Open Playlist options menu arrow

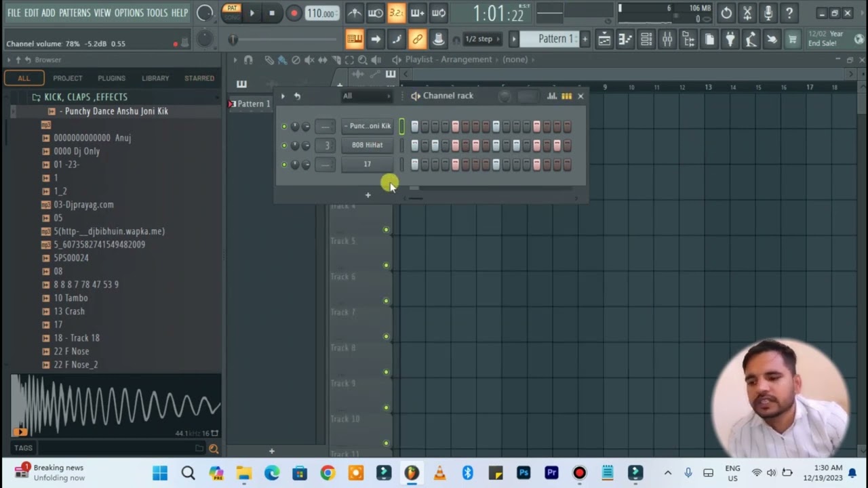[x=235, y=60]
